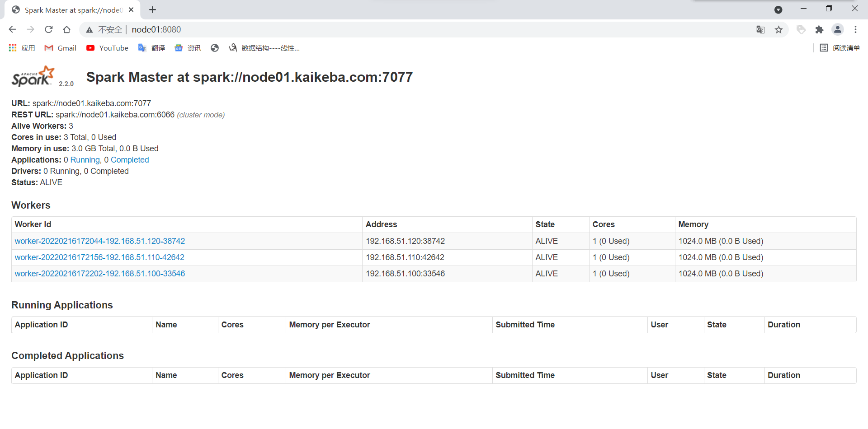Open Gmail bookmark
The image size is (868, 429).
coord(60,48)
